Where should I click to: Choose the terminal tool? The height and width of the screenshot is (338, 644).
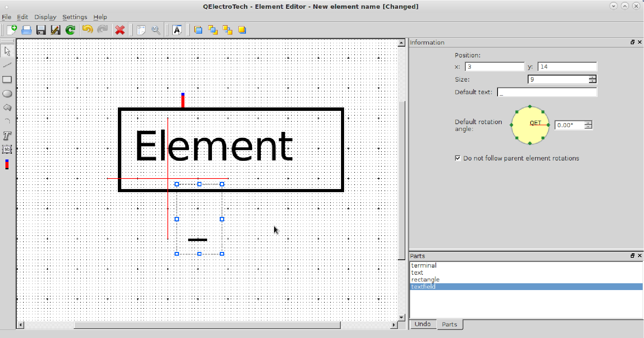tap(7, 164)
